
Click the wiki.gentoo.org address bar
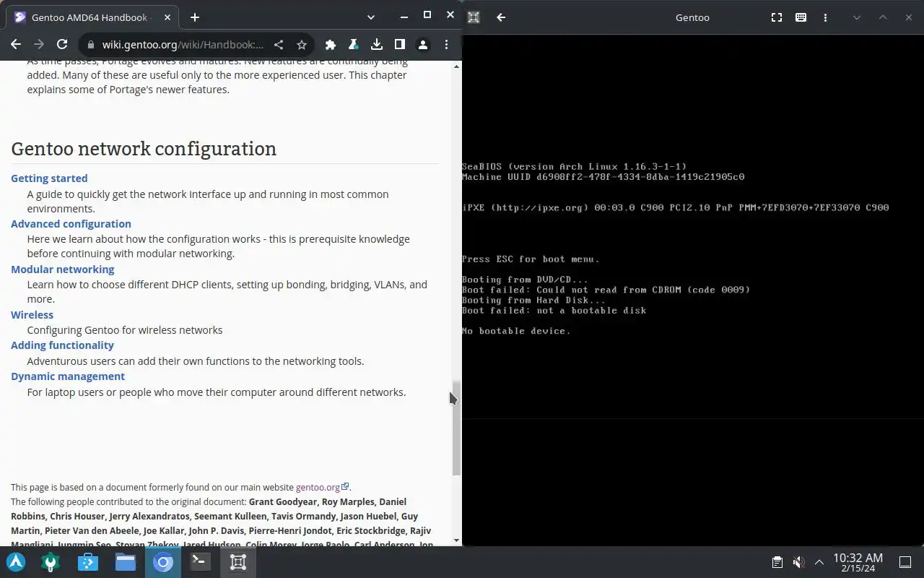coord(183,45)
